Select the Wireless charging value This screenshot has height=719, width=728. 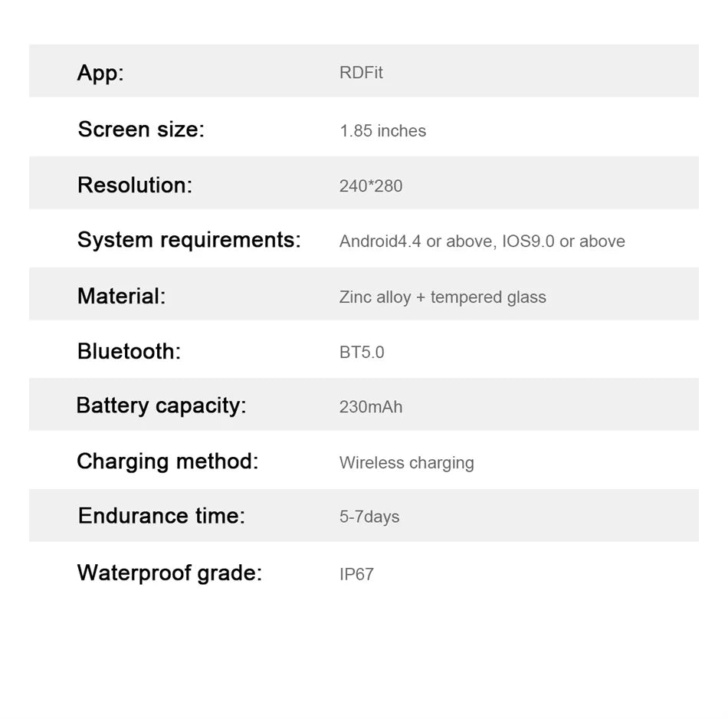(x=406, y=463)
